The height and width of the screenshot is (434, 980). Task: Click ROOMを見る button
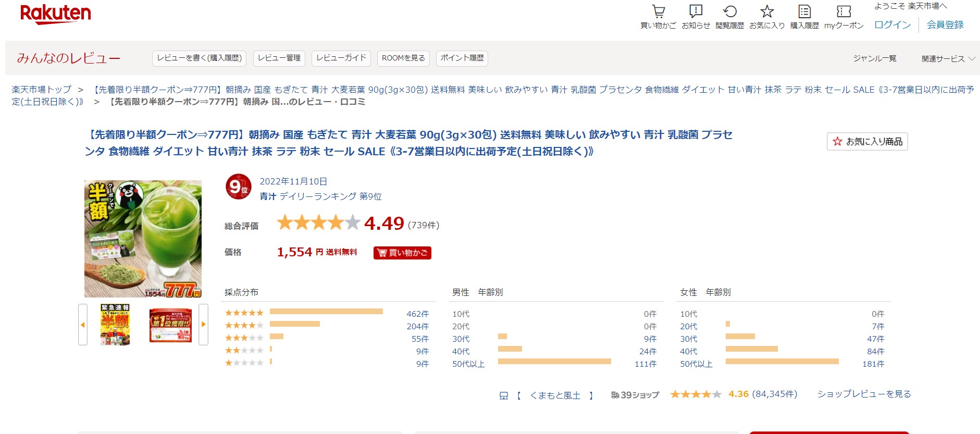403,58
